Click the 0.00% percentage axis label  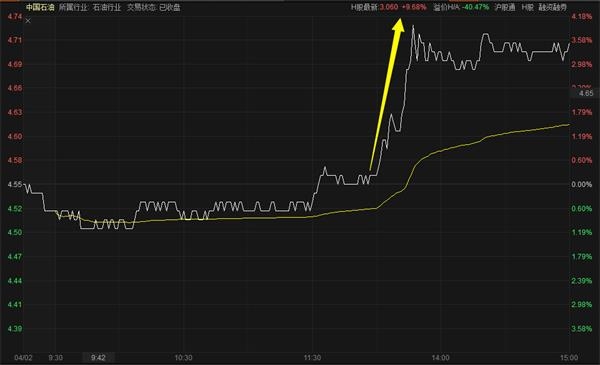(582, 184)
